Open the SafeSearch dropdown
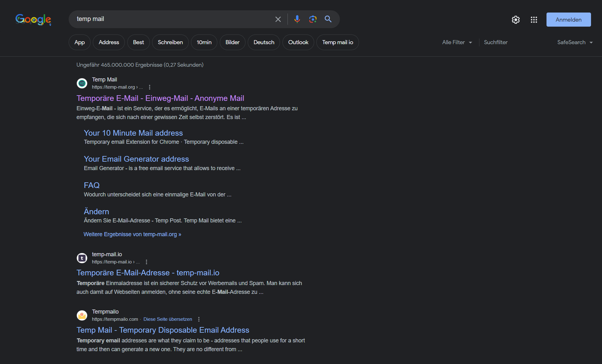The width and height of the screenshot is (602, 364). point(575,42)
